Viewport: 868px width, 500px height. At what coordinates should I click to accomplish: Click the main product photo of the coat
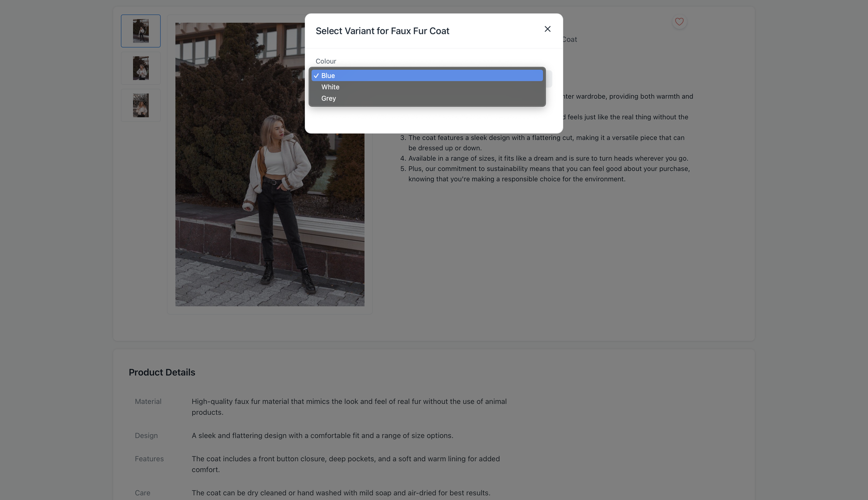pyautogui.click(x=270, y=164)
